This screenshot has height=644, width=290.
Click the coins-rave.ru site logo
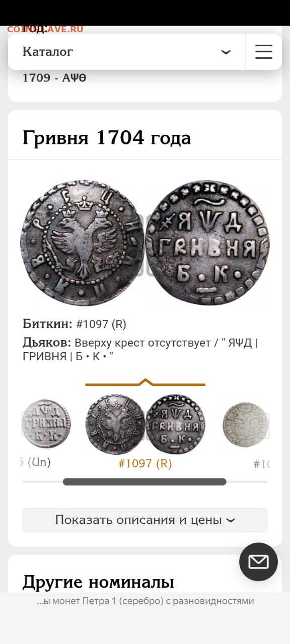click(x=45, y=29)
